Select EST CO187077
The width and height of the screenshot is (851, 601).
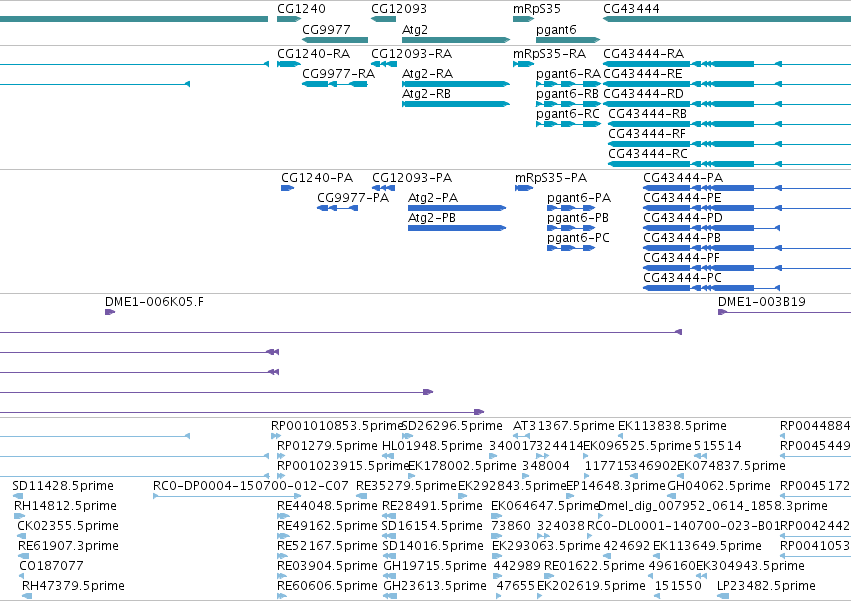click(x=52, y=566)
